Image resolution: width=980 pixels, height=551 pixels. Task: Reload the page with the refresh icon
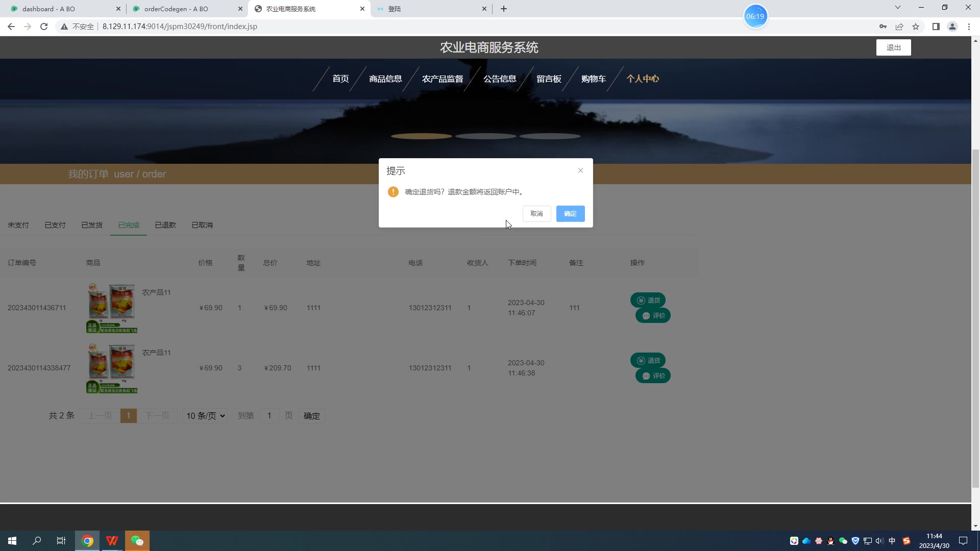44,27
